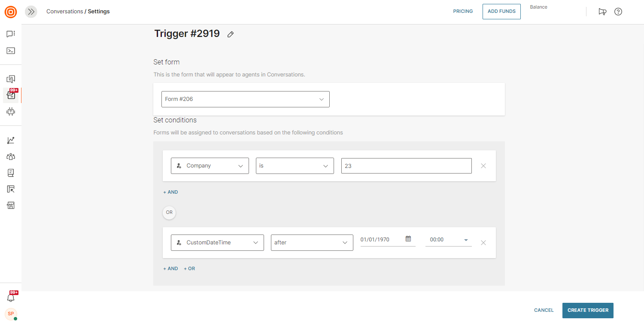Open the help question mark icon

pyautogui.click(x=618, y=12)
